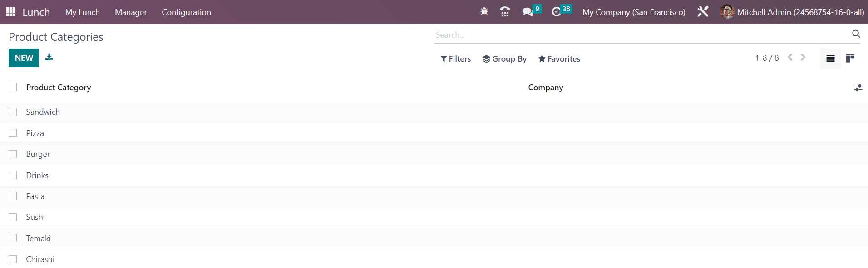Switch to list view
The image size is (868, 268).
click(830, 58)
